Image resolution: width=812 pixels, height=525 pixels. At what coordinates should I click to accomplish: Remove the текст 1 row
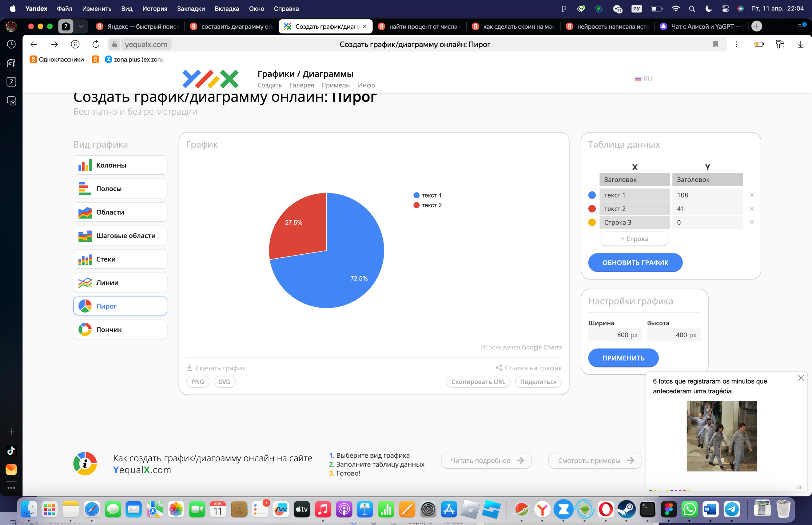[752, 195]
